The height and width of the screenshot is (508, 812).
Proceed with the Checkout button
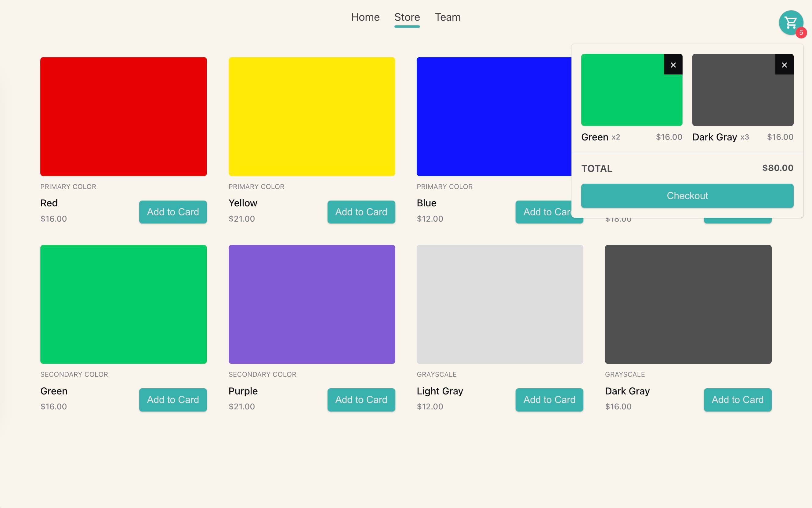coord(687,196)
